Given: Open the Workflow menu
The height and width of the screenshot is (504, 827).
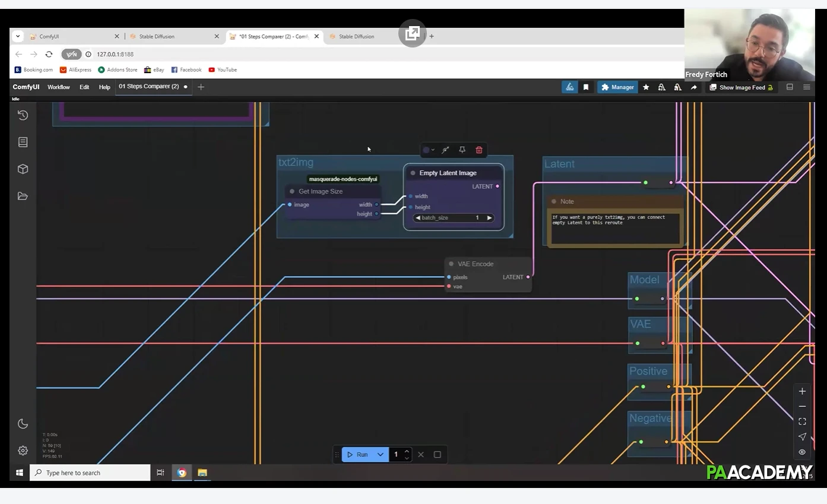Looking at the screenshot, I should (x=59, y=87).
